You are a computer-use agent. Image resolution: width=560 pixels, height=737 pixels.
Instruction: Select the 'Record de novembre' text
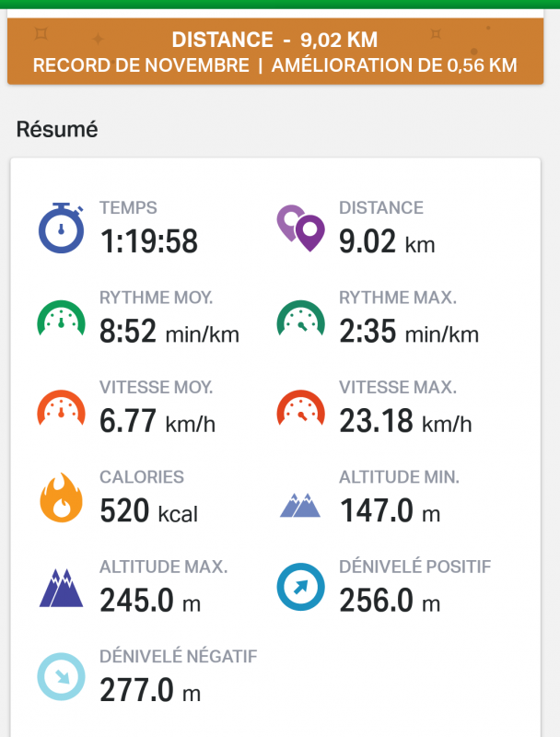141,65
